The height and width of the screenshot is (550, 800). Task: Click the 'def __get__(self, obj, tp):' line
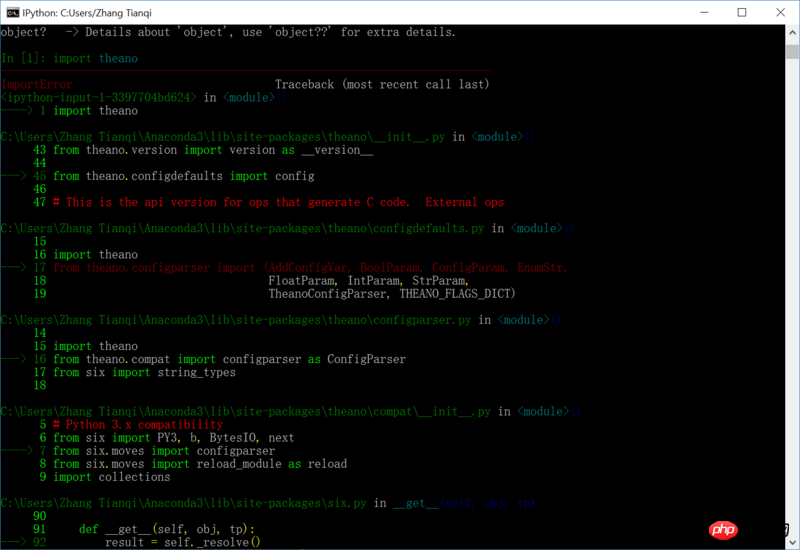(x=166, y=529)
